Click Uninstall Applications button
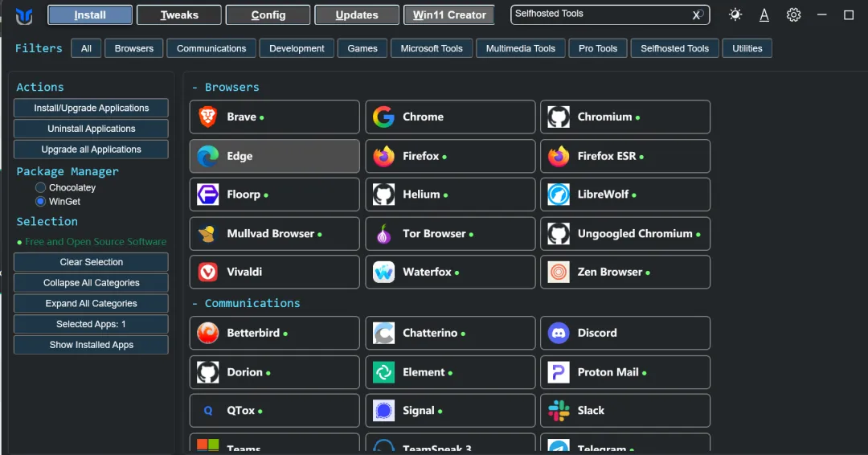This screenshot has width=868, height=455. [92, 129]
